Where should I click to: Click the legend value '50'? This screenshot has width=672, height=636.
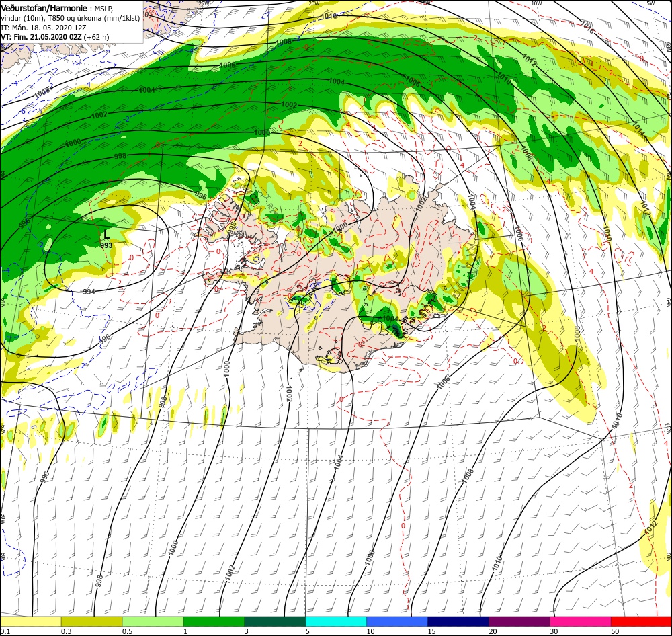pos(616,631)
